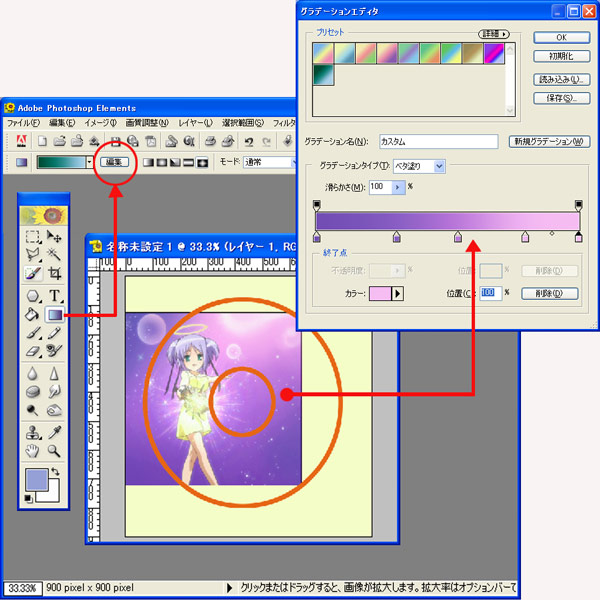Select the Brush tool
The image size is (600, 600).
pos(33,333)
